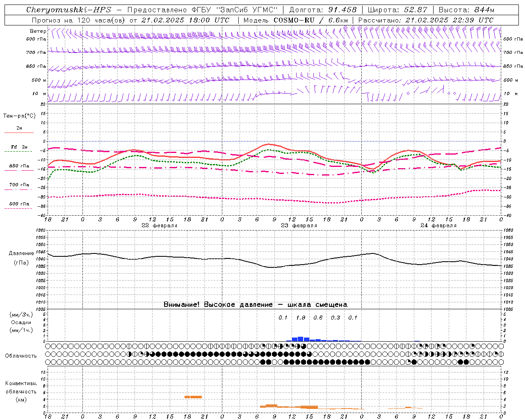Click the ФГБУ "ЗапСиб УГМС" provider text
525x420 pixels.
coord(235,10)
